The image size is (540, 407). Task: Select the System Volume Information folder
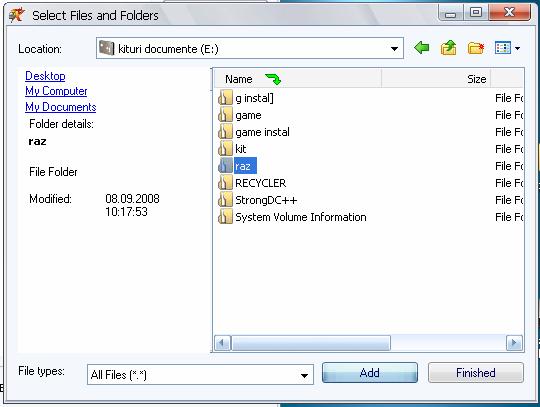(301, 217)
